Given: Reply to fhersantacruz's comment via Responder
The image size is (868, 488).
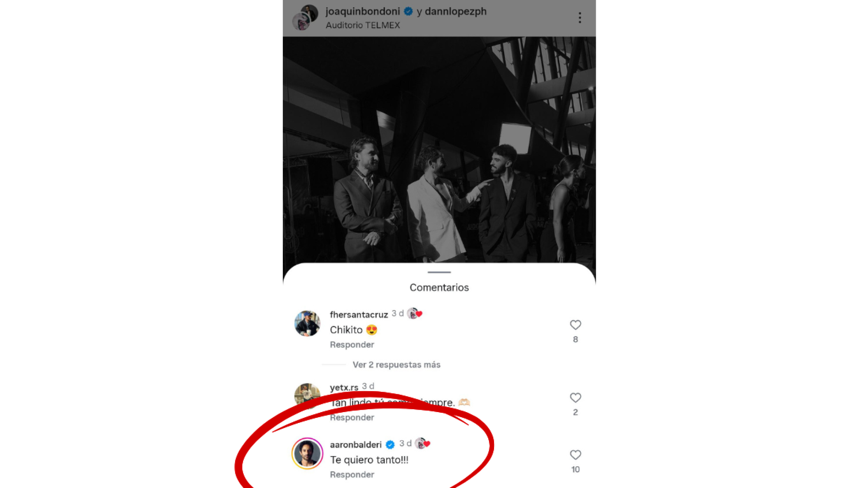Looking at the screenshot, I should pos(352,345).
